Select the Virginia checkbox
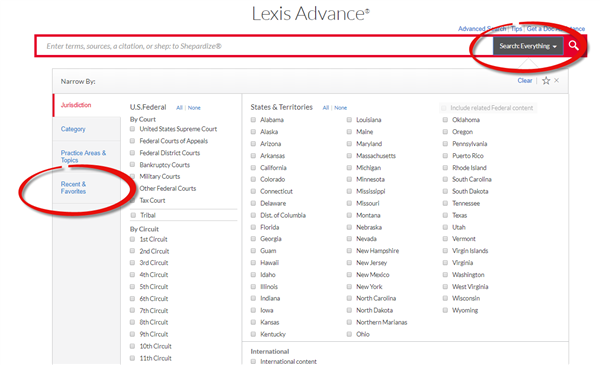 point(445,263)
